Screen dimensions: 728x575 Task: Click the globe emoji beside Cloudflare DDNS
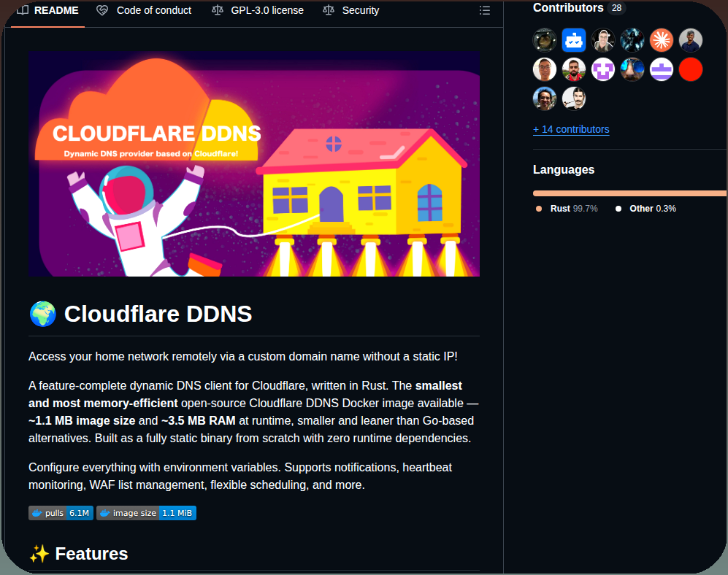point(42,314)
